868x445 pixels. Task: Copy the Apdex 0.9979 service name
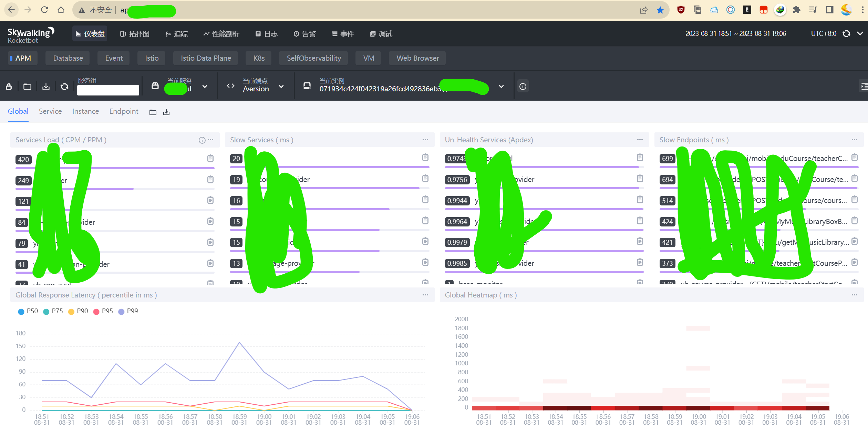pyautogui.click(x=640, y=241)
